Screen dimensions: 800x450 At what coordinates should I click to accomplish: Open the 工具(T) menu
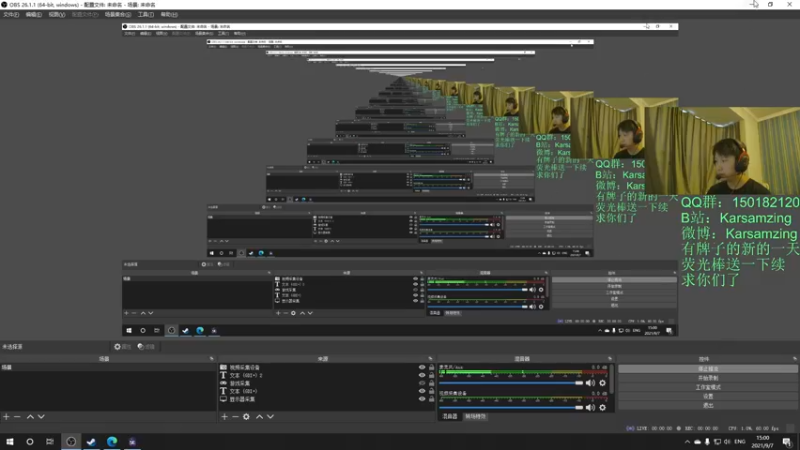[x=145, y=15]
